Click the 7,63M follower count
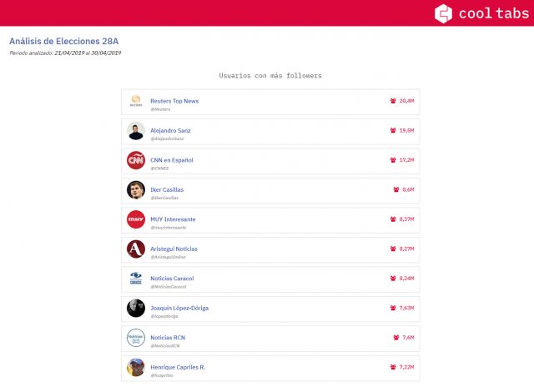 point(406,308)
